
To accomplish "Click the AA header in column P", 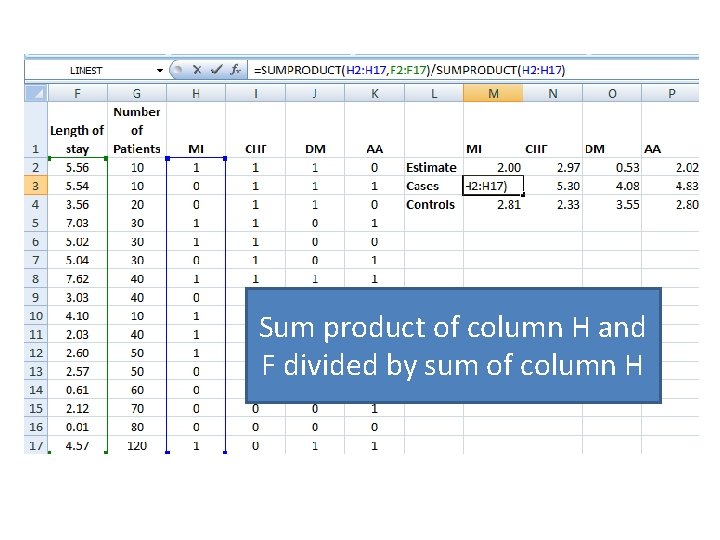I will [670, 130].
